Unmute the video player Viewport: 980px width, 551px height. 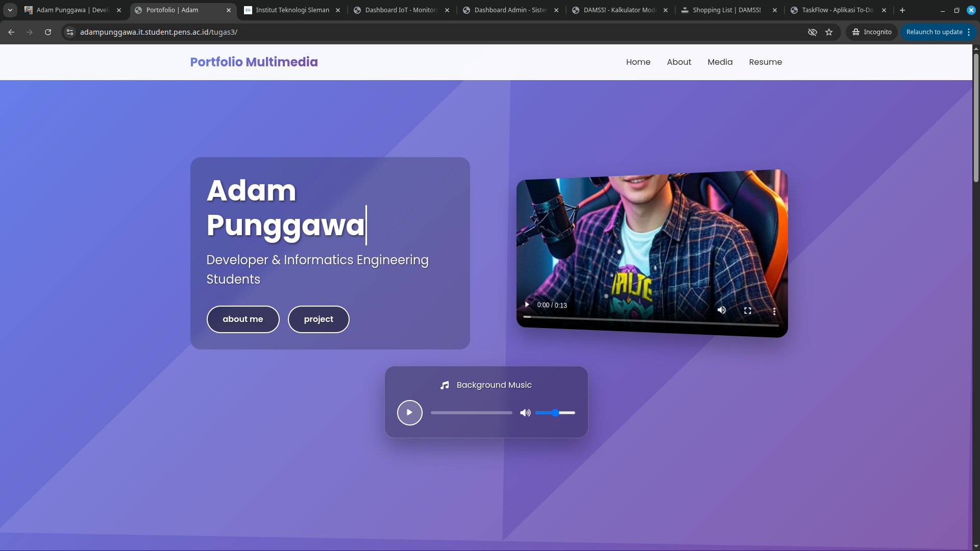pos(721,310)
